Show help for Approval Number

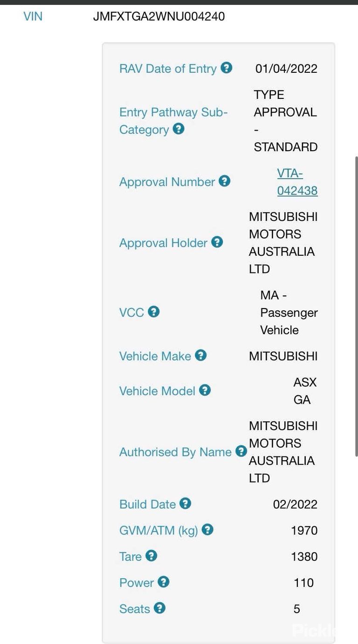click(x=225, y=181)
